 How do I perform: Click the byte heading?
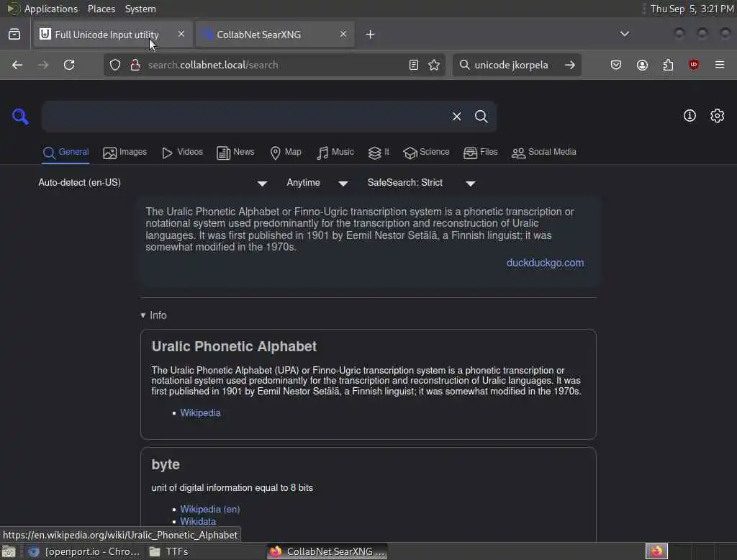coord(166,464)
